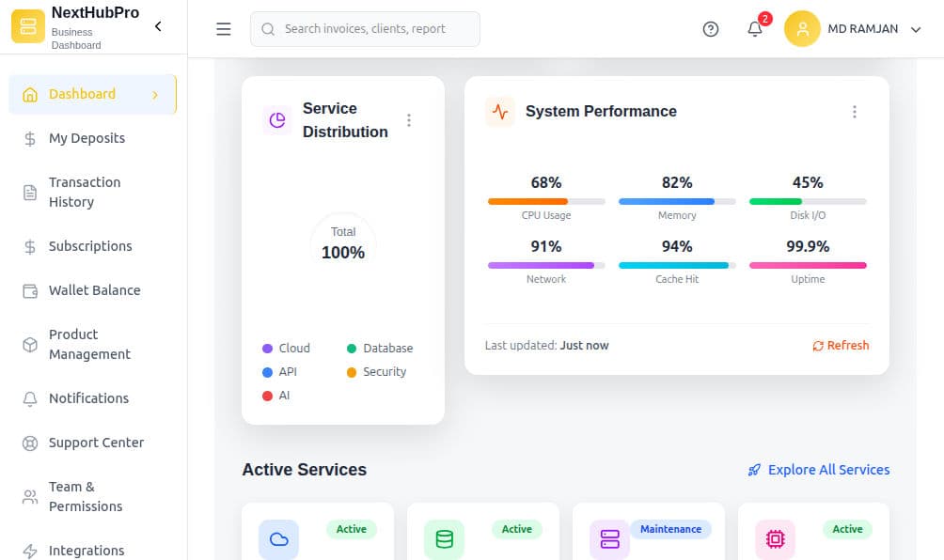This screenshot has width=944, height=560.
Task: Toggle the AI legend item
Action: pos(277,396)
